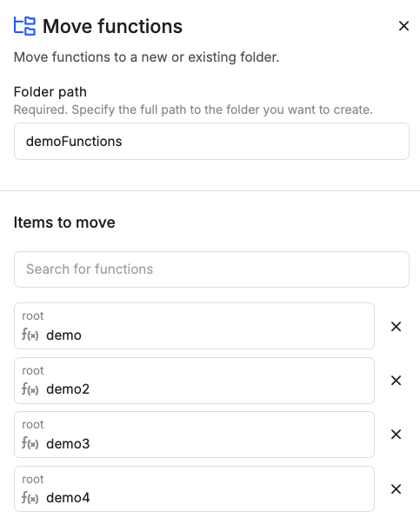Remove demo2 from items to move
The image size is (420, 531).
(396, 381)
